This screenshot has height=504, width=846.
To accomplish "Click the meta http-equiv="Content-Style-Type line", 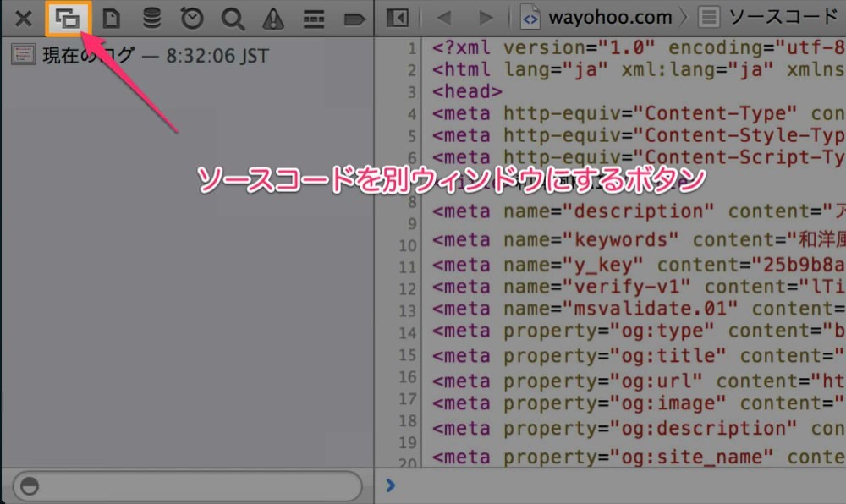I will 638,135.
